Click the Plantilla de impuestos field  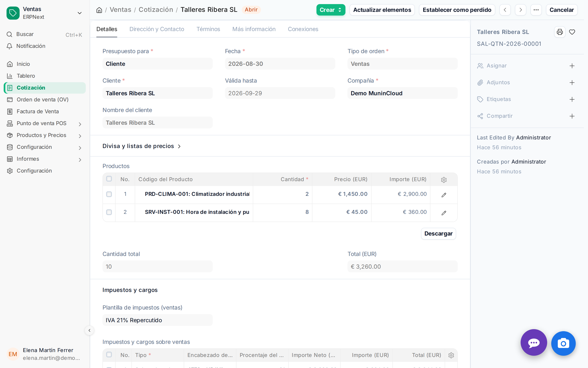[x=157, y=320]
